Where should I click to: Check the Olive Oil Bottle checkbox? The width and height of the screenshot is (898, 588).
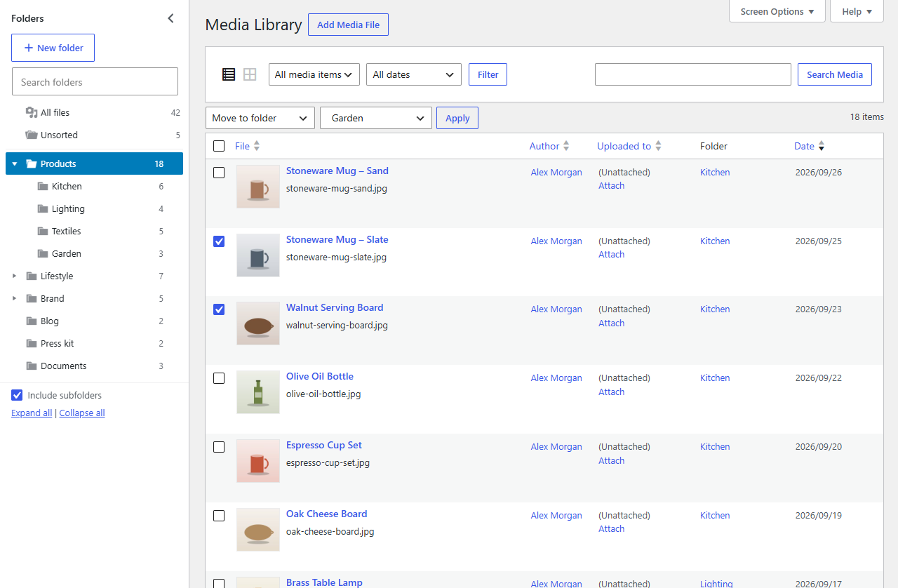[x=219, y=378]
